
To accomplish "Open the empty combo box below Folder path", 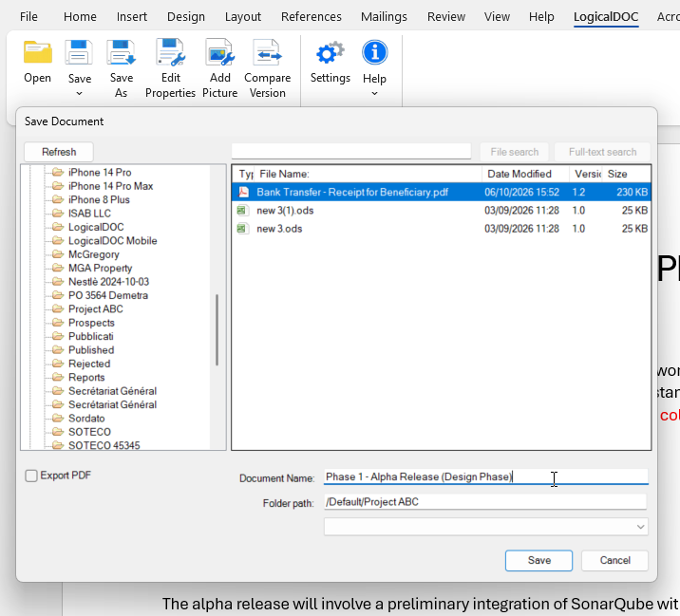I will pyautogui.click(x=485, y=527).
